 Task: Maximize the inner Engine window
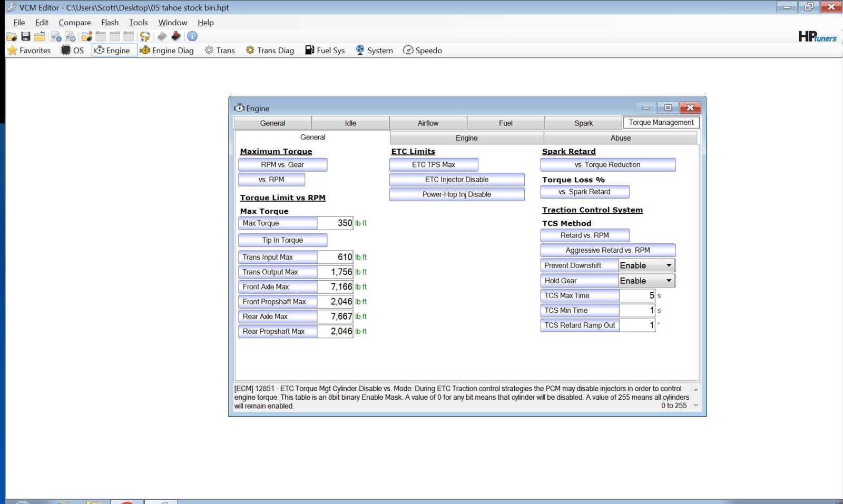click(668, 107)
